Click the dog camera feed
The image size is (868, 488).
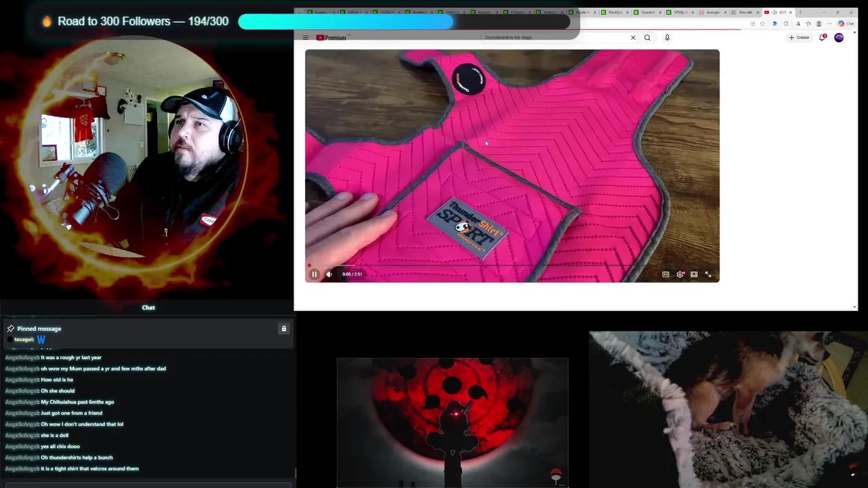tap(728, 409)
